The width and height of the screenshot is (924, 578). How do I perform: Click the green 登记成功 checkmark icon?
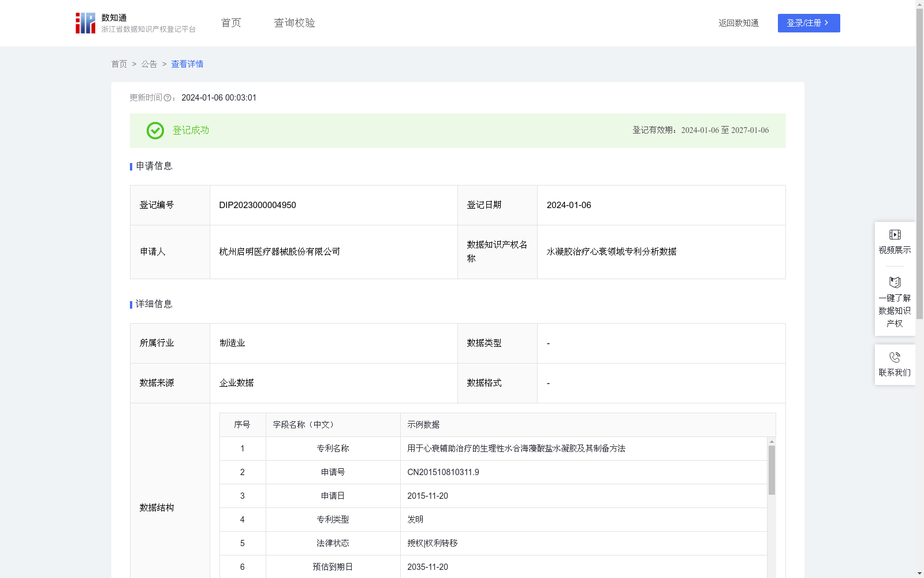155,131
